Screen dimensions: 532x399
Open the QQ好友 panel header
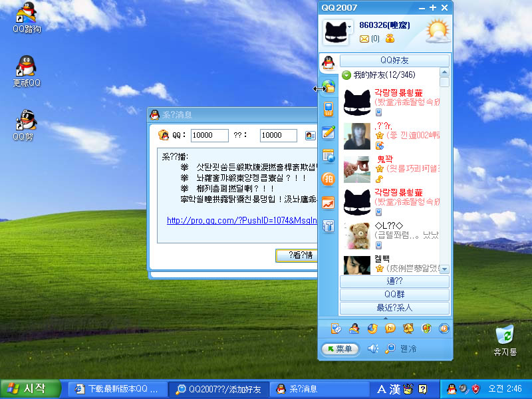(x=394, y=61)
